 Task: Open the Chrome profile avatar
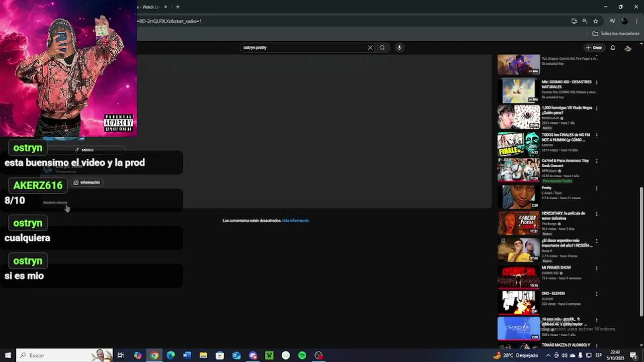coord(624,21)
